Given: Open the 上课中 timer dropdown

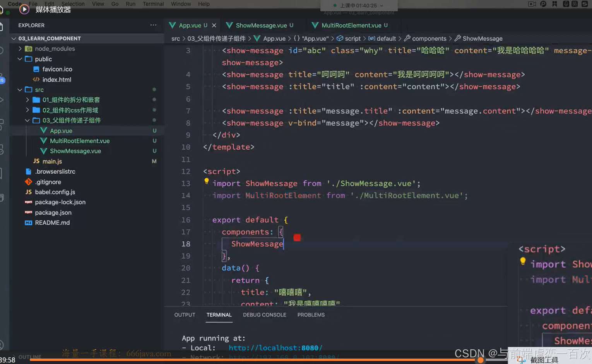Looking at the screenshot, I should click(x=381, y=6).
